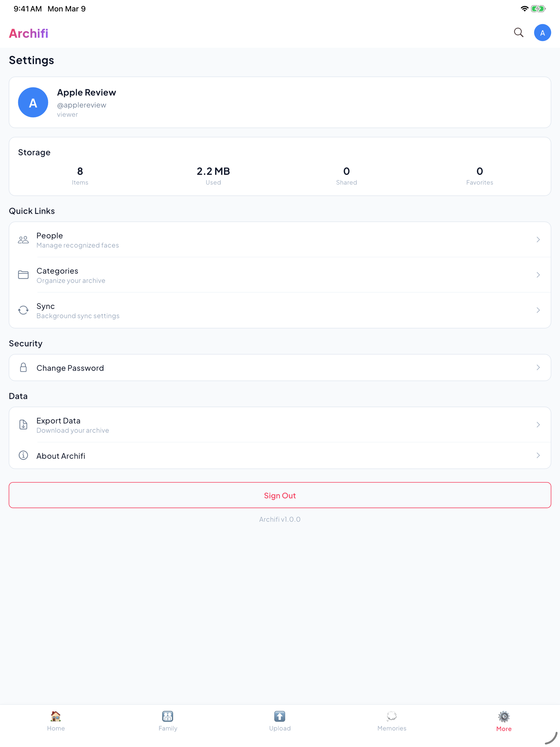This screenshot has width=560, height=747.
Task: Click the Archifi logo
Action: (x=29, y=33)
